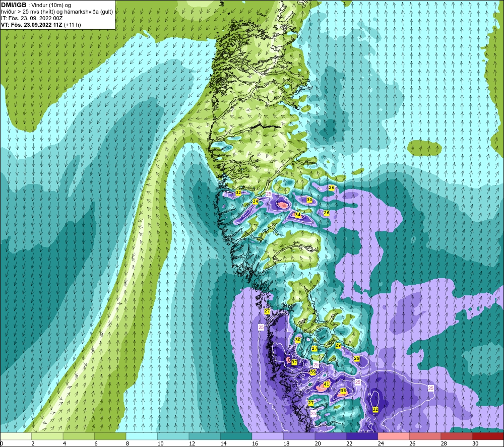Pick the green legend swatch between 6 and 8

pos(110,436)
